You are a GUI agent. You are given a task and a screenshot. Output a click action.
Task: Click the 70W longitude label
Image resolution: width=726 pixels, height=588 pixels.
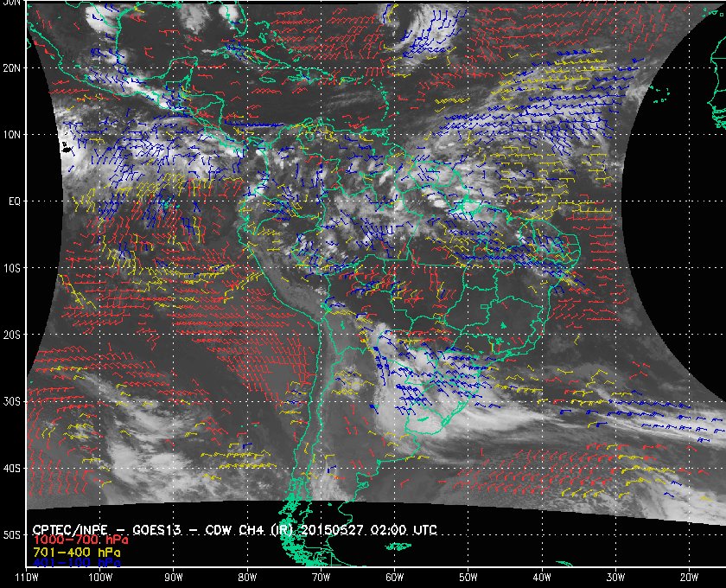(x=321, y=578)
